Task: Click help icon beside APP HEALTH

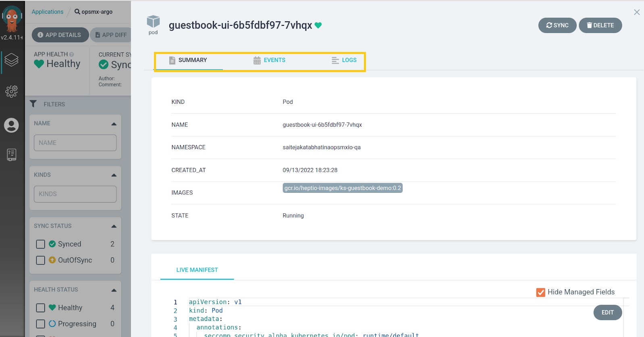Action: click(72, 54)
